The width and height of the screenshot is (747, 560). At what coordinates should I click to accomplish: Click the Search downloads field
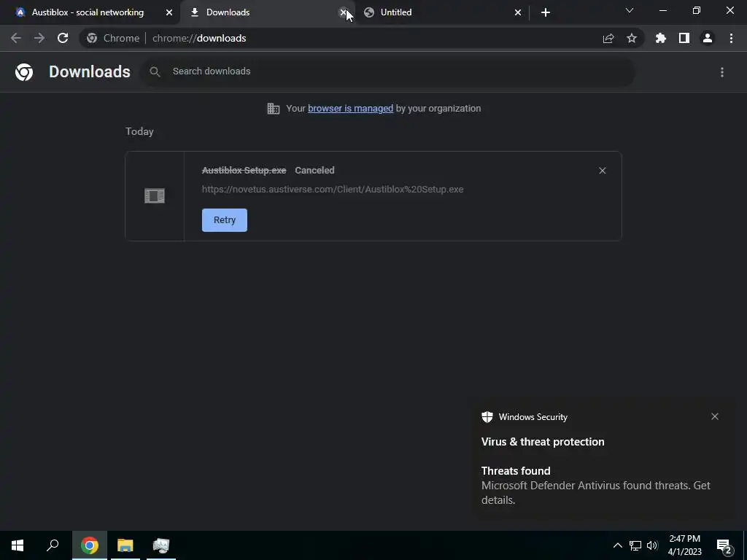click(388, 72)
